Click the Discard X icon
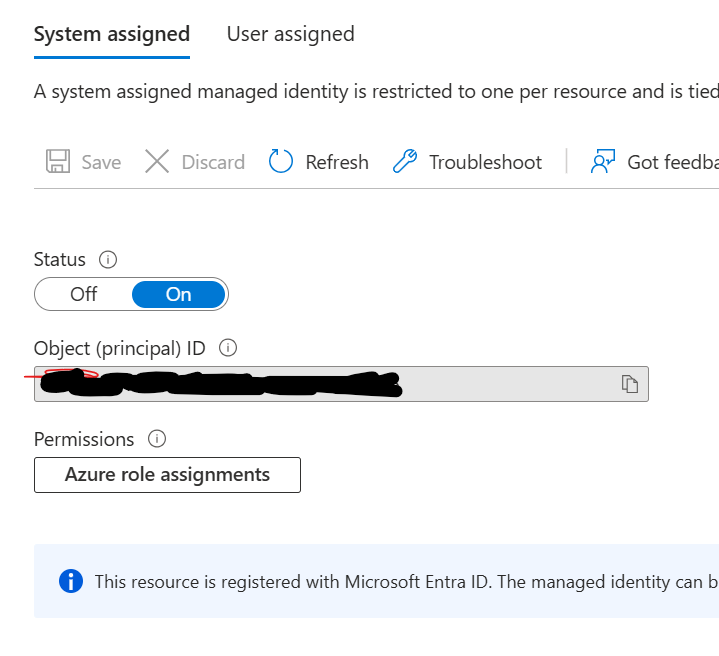The width and height of the screenshot is (719, 656). pyautogui.click(x=157, y=161)
